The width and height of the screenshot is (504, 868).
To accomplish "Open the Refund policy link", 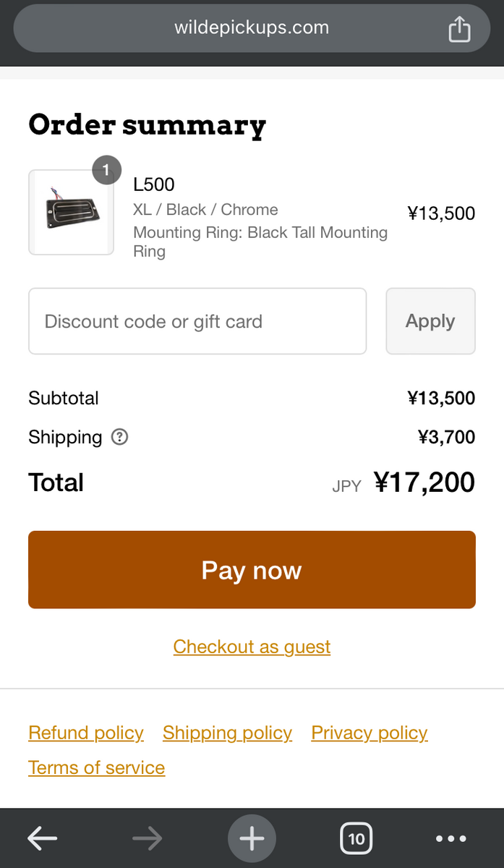I will pyautogui.click(x=86, y=733).
